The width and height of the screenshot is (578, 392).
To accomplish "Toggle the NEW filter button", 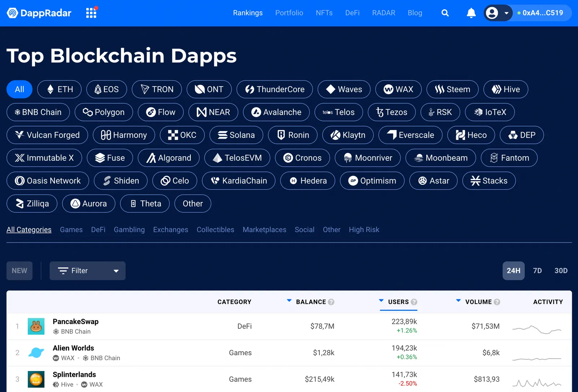I will 20,271.
